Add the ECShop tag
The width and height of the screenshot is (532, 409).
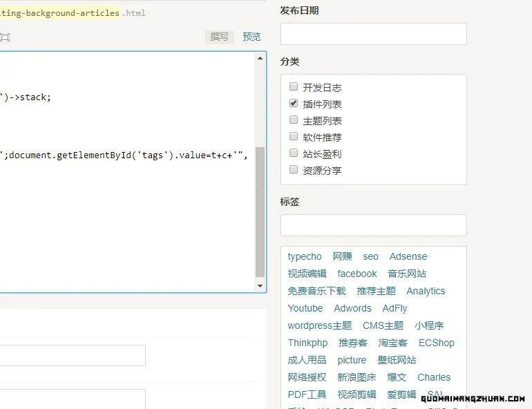point(437,343)
